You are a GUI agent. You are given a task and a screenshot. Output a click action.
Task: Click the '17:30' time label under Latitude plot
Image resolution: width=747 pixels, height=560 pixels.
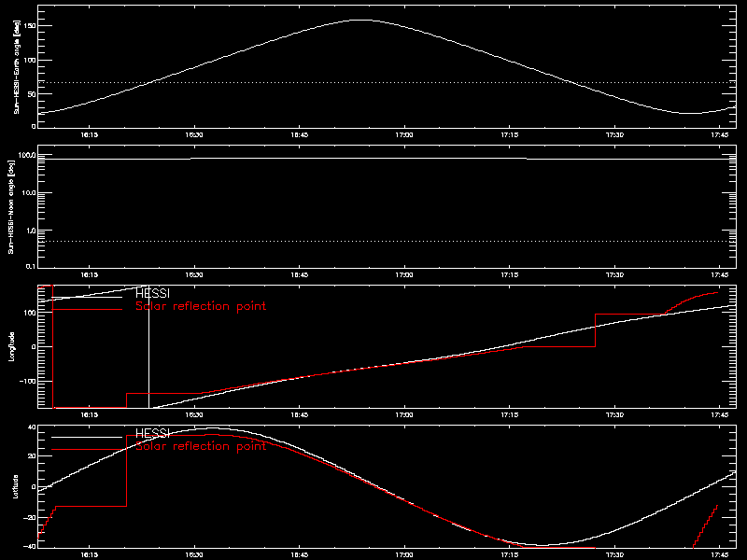614,555
